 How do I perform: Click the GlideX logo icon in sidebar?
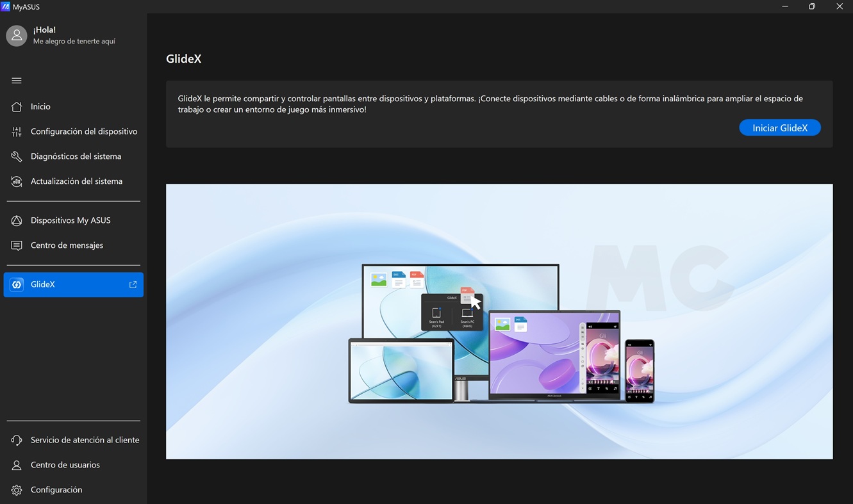point(17,285)
